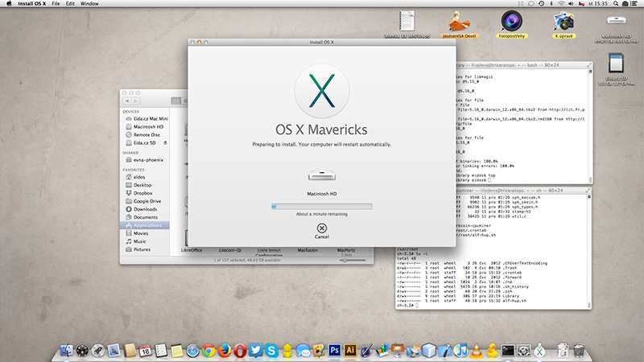Open Calendar in the Dock

click(146, 350)
